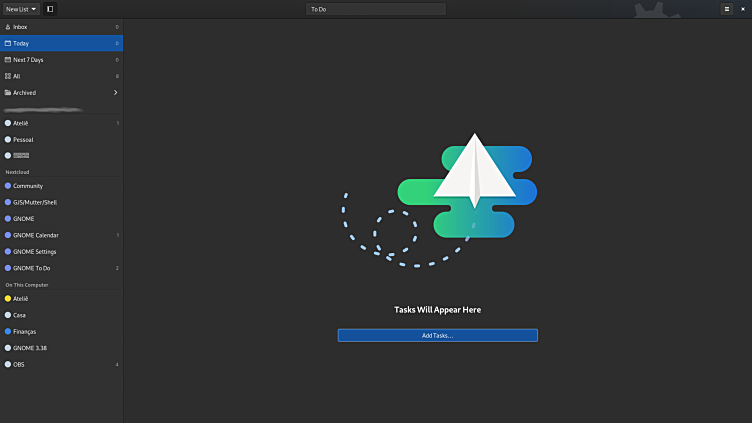This screenshot has width=752, height=423.
Task: Click the To Do title field
Action: (375, 9)
